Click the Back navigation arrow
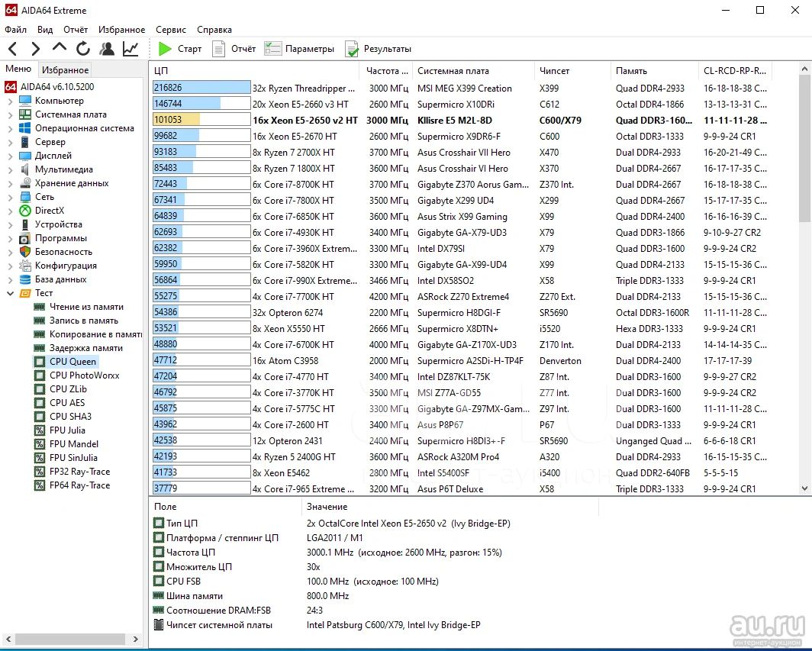The width and height of the screenshot is (812, 651). pos(13,49)
